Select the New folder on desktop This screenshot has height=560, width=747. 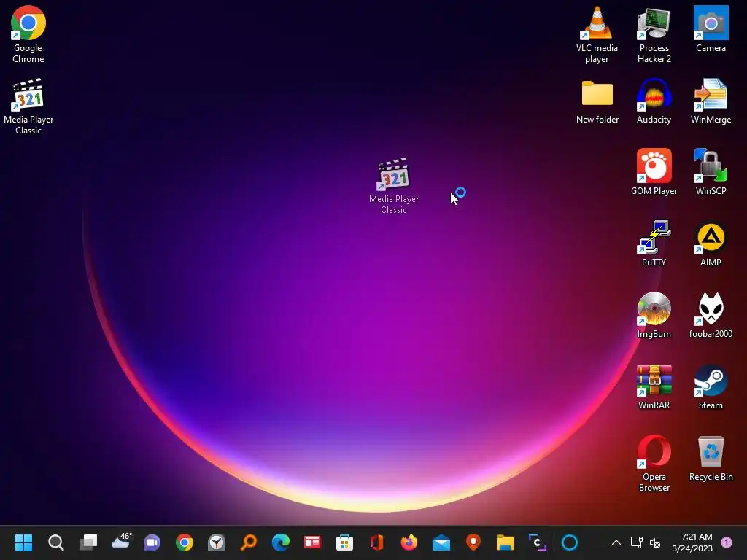pos(597,101)
